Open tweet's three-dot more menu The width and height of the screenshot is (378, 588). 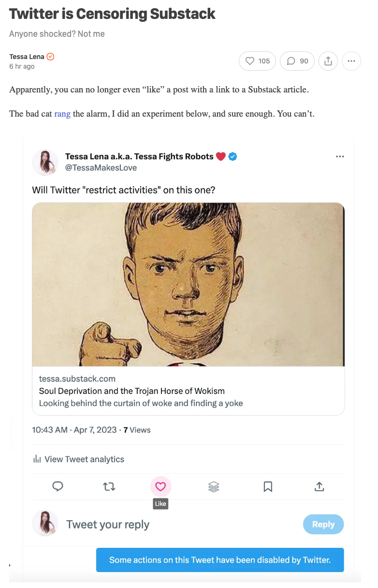[x=340, y=156]
